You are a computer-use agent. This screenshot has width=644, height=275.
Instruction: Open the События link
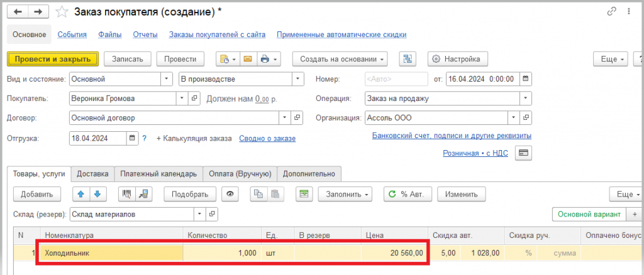point(72,35)
